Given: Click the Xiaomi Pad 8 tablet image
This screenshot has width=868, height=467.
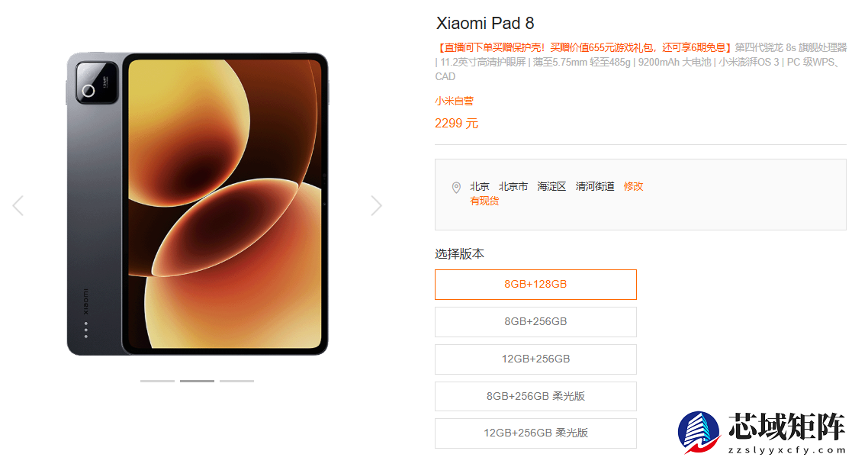Looking at the screenshot, I should pyautogui.click(x=198, y=204).
